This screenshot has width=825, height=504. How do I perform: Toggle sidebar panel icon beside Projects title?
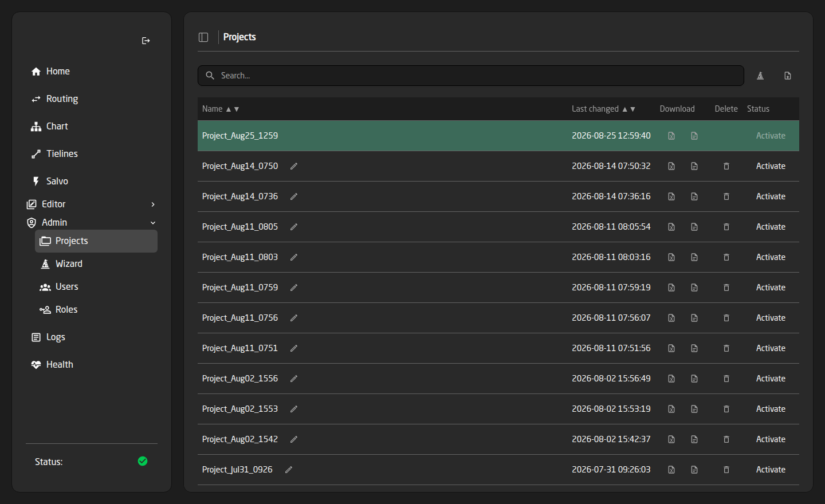pyautogui.click(x=203, y=37)
